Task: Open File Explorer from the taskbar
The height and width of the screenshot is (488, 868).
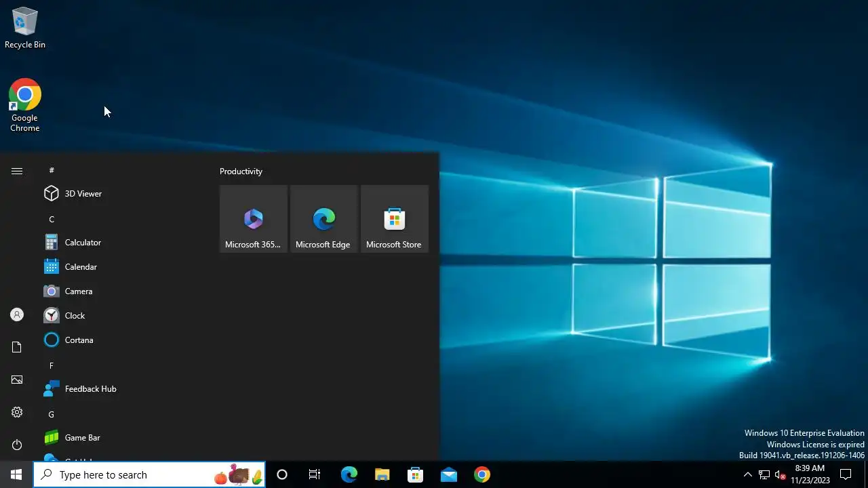Action: click(x=382, y=474)
